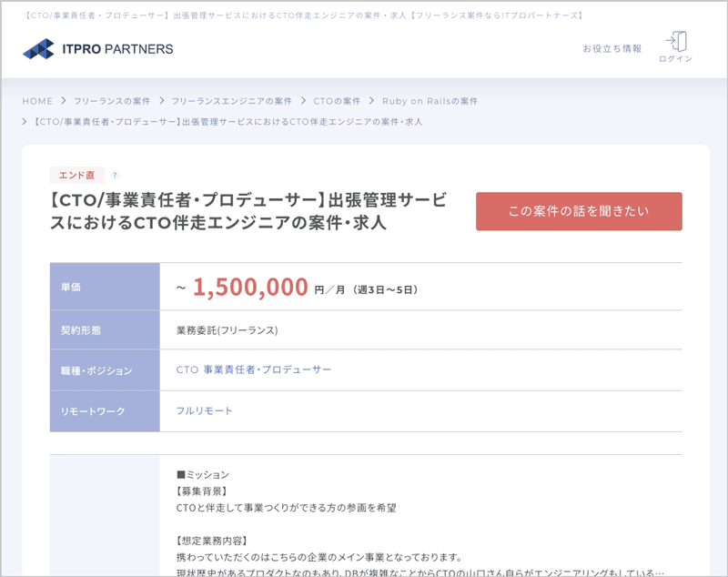The image size is (728, 577).
Task: Open the お役立ち情報 menu item
Action: (614, 48)
